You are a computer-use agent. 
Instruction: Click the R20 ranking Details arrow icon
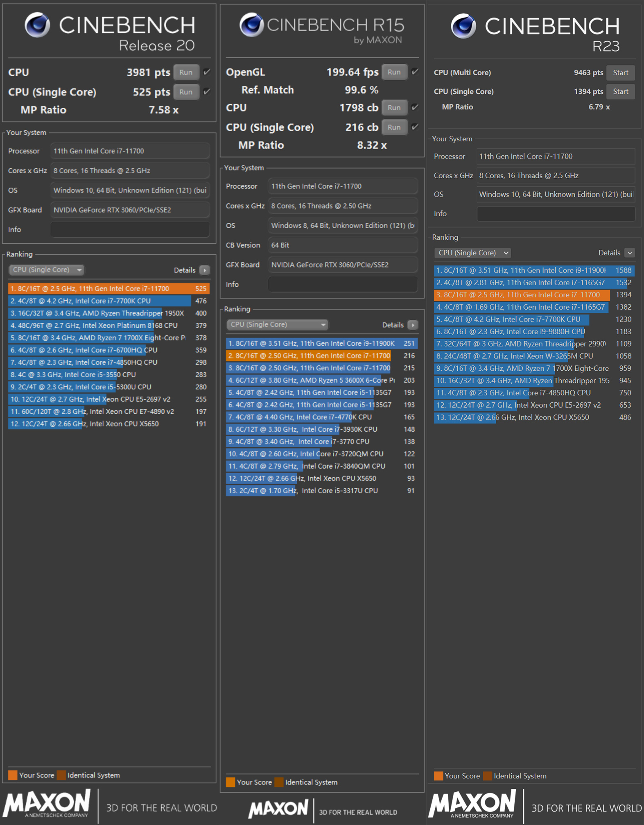[204, 270]
